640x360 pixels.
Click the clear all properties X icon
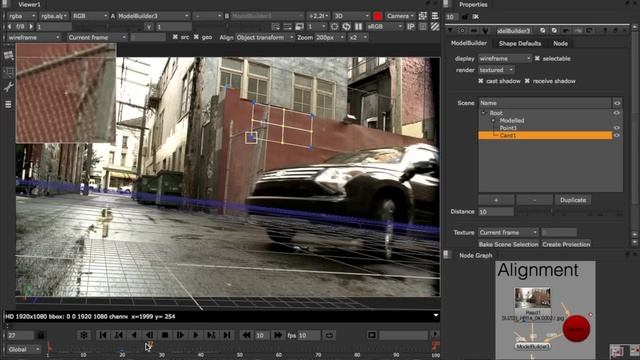click(x=476, y=17)
